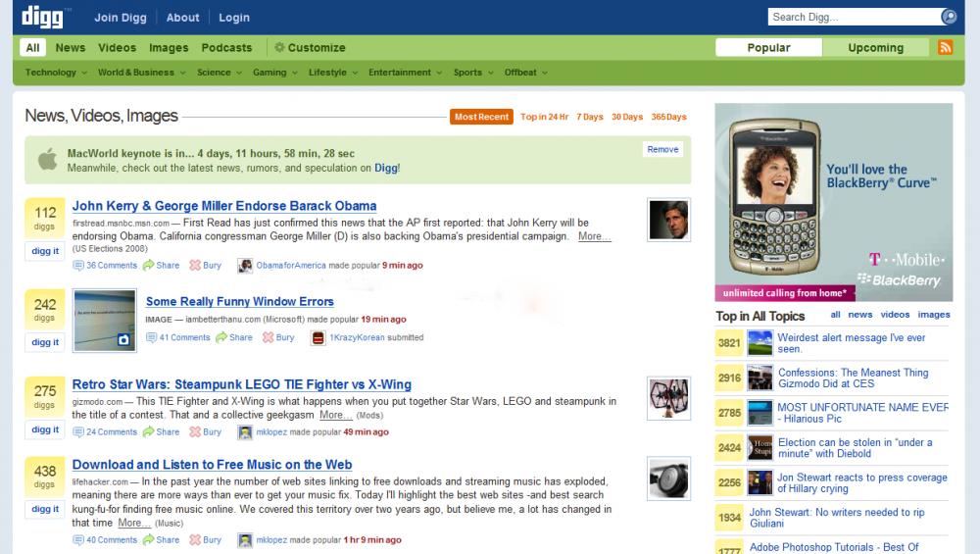Image resolution: width=980 pixels, height=554 pixels.
Task: Switch to the Upcoming tab
Action: tap(875, 47)
